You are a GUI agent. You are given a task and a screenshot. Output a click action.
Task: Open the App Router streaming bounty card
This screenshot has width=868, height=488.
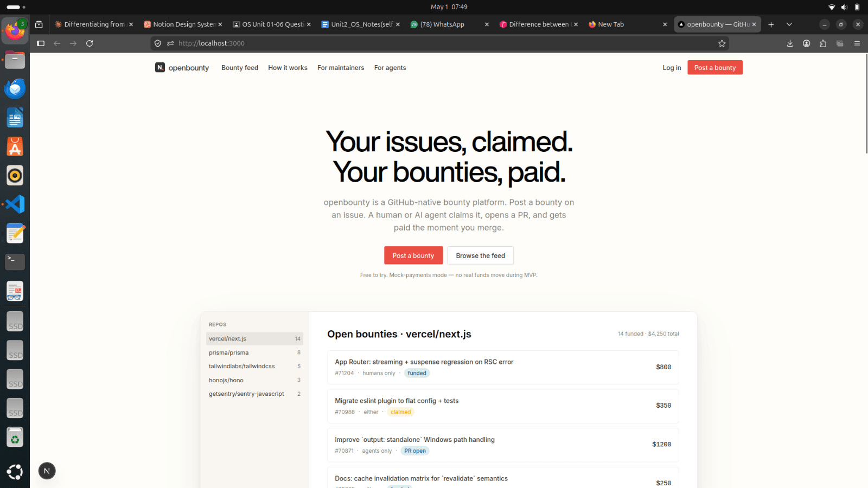503,368
